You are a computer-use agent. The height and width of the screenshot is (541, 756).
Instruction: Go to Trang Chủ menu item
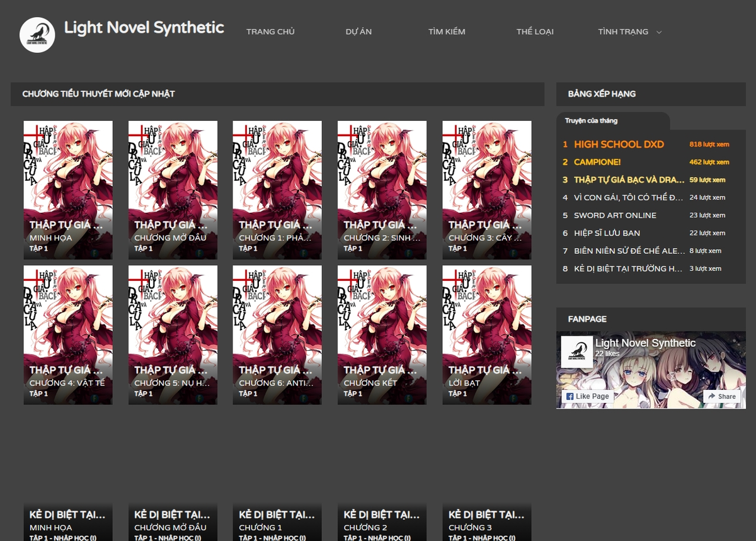pyautogui.click(x=270, y=31)
